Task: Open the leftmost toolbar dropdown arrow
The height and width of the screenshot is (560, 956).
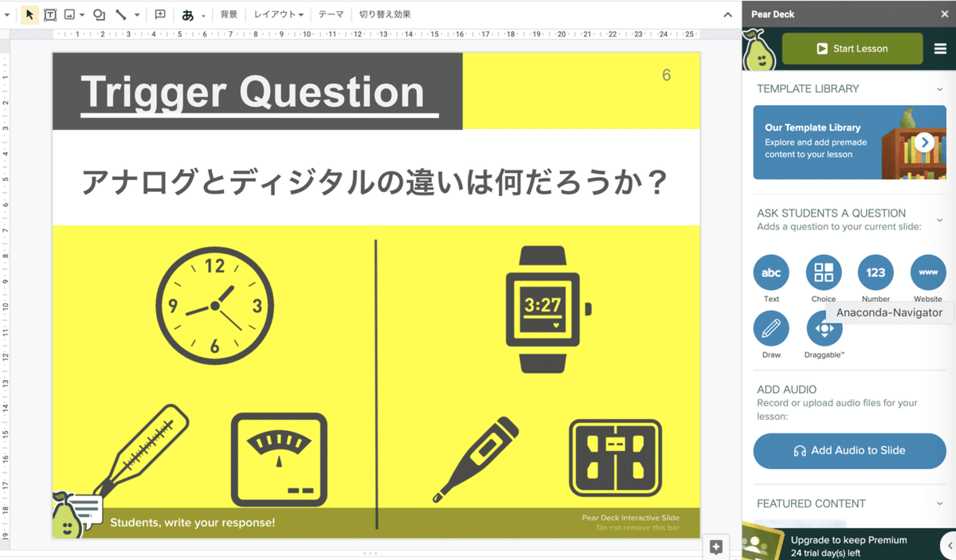Action: (6, 15)
